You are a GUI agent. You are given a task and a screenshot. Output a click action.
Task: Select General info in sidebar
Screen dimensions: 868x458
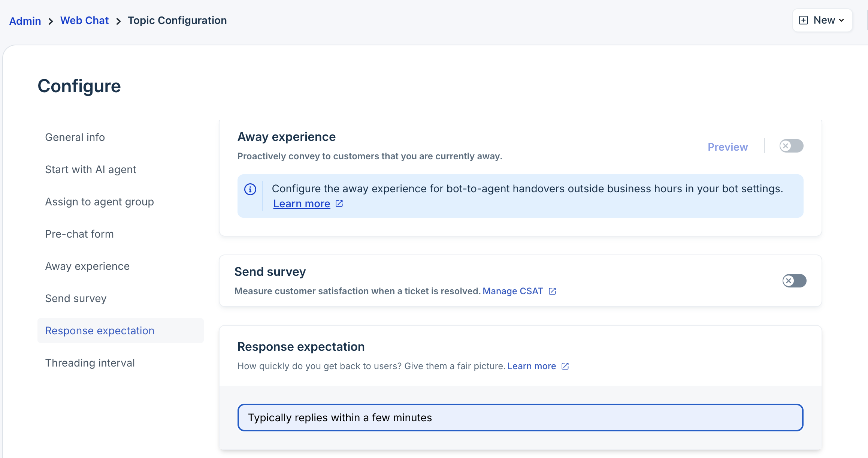(x=75, y=137)
